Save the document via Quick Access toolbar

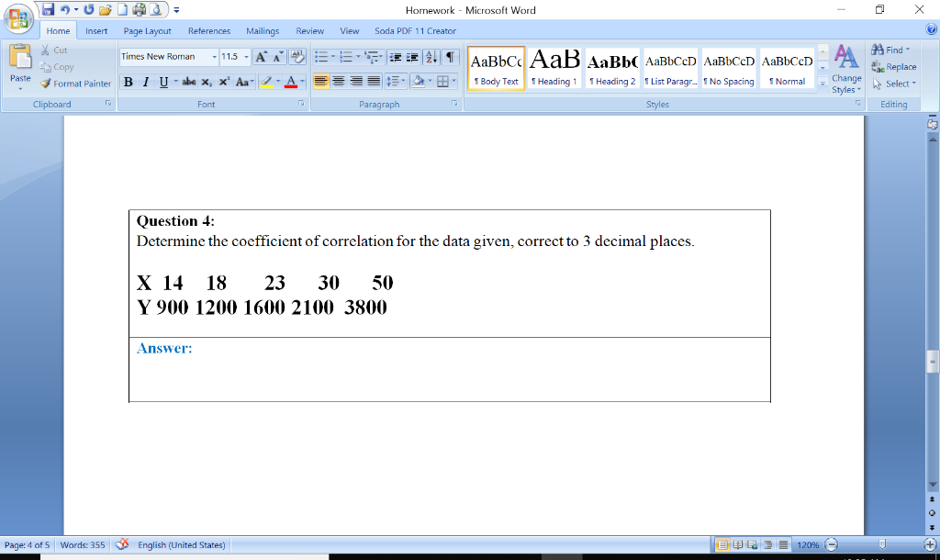click(x=48, y=8)
